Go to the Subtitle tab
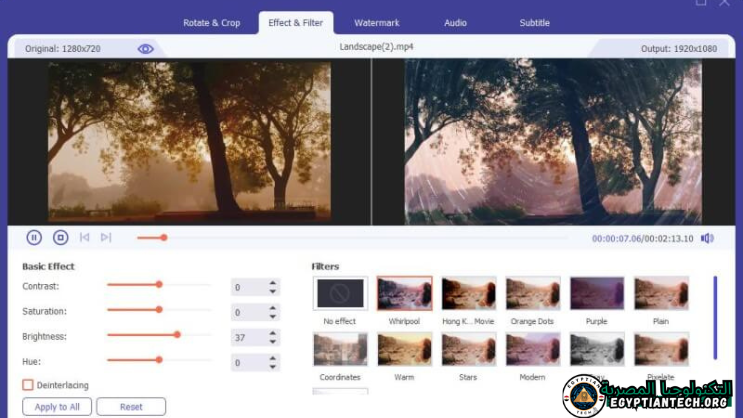743x418 pixels. tap(535, 23)
